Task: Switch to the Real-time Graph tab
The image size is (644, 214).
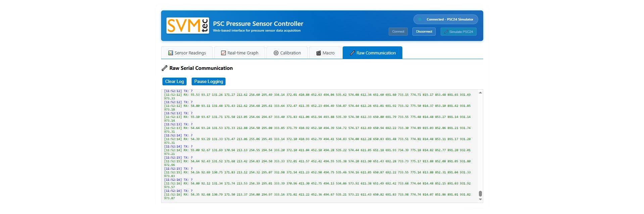Action: (240, 53)
